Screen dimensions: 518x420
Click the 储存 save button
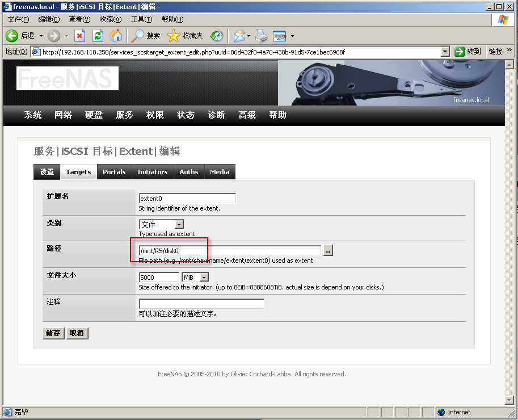pos(53,333)
